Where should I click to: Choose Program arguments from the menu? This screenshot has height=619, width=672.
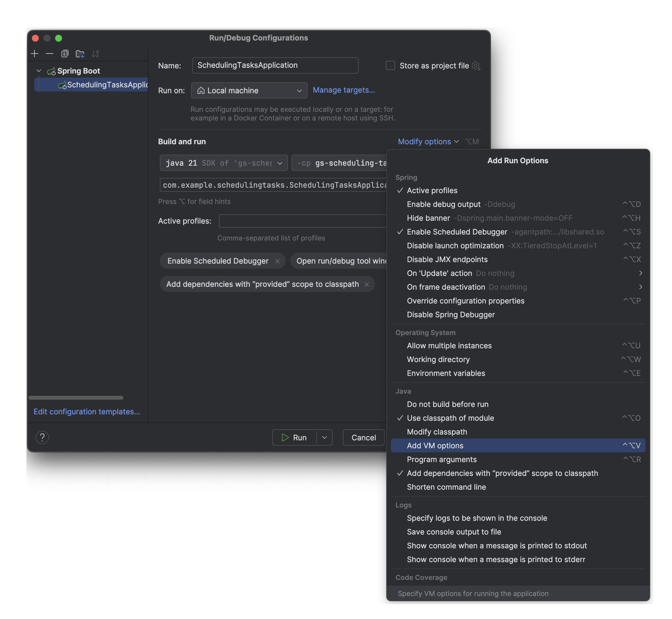click(441, 459)
